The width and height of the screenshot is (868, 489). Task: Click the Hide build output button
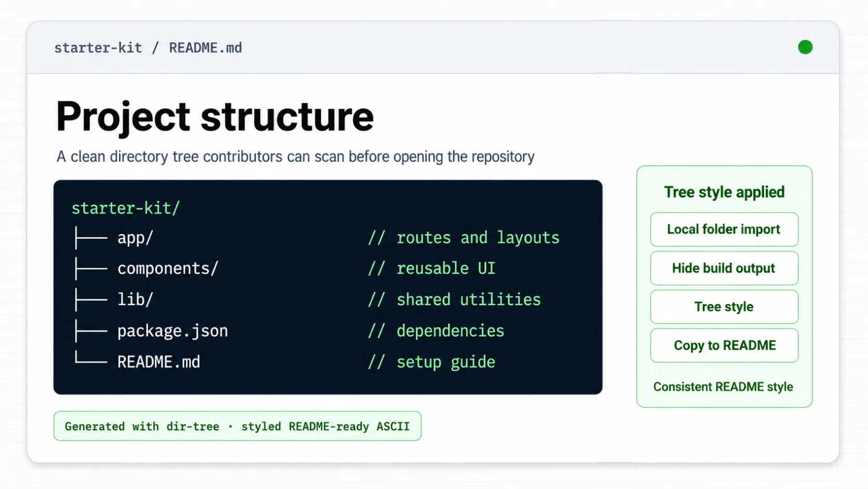724,268
